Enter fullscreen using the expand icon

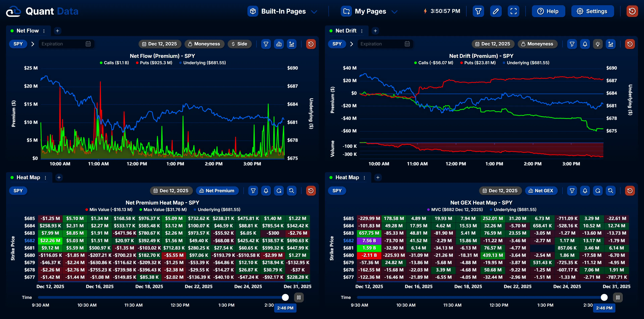(513, 11)
